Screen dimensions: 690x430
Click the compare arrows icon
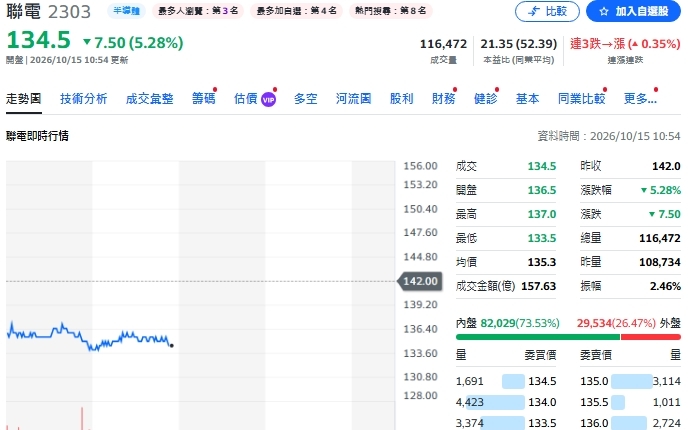(534, 11)
